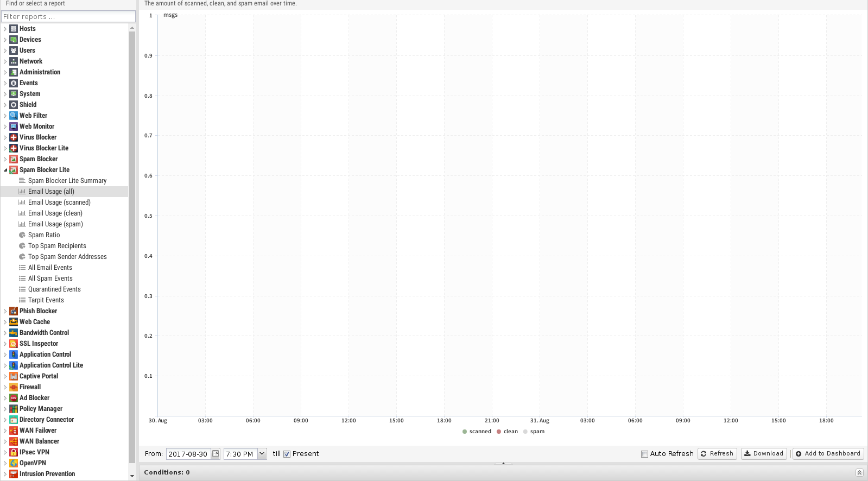Click the Web Filter magnifier icon

[x=14, y=116]
